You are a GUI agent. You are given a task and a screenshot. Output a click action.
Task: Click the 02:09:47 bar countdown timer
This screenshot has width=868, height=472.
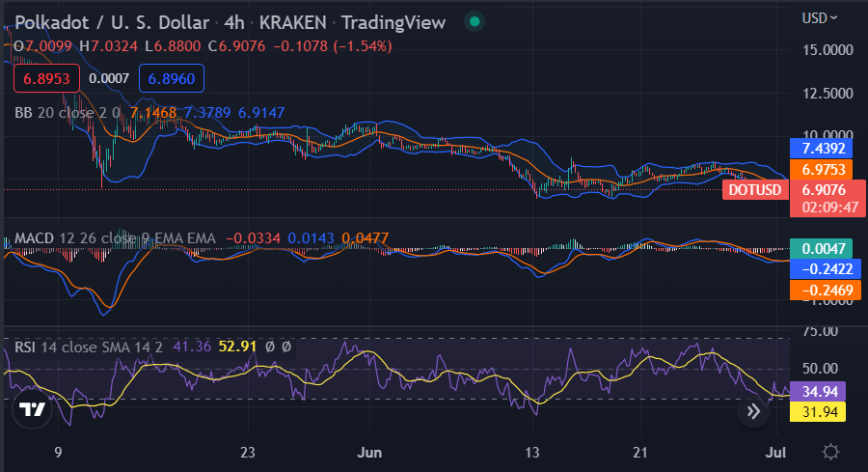pyautogui.click(x=828, y=208)
